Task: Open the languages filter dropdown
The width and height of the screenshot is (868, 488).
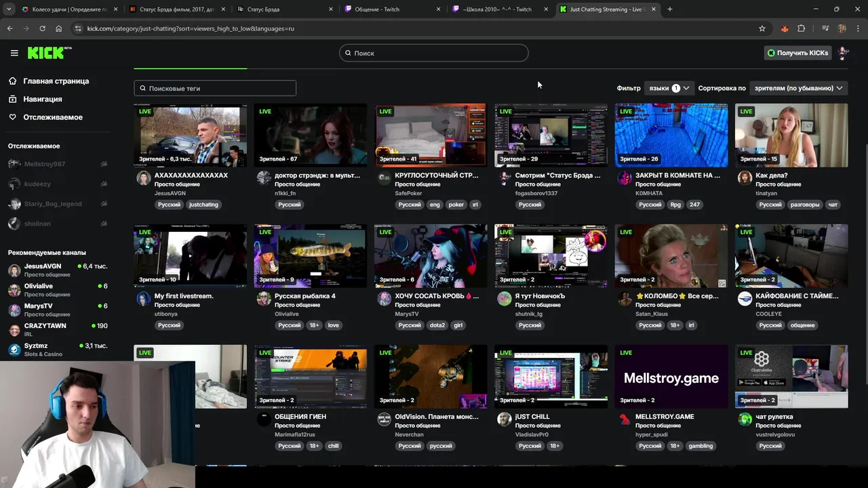Action: (669, 88)
